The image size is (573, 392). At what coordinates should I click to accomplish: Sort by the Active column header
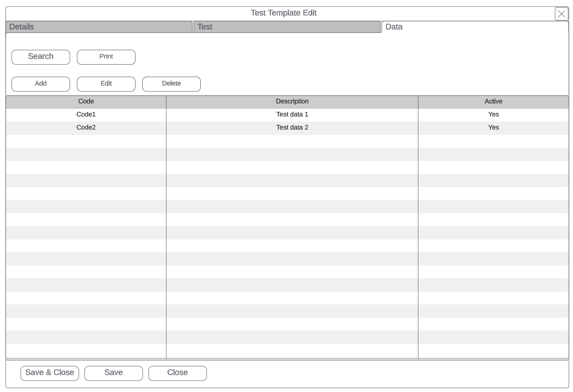(493, 102)
